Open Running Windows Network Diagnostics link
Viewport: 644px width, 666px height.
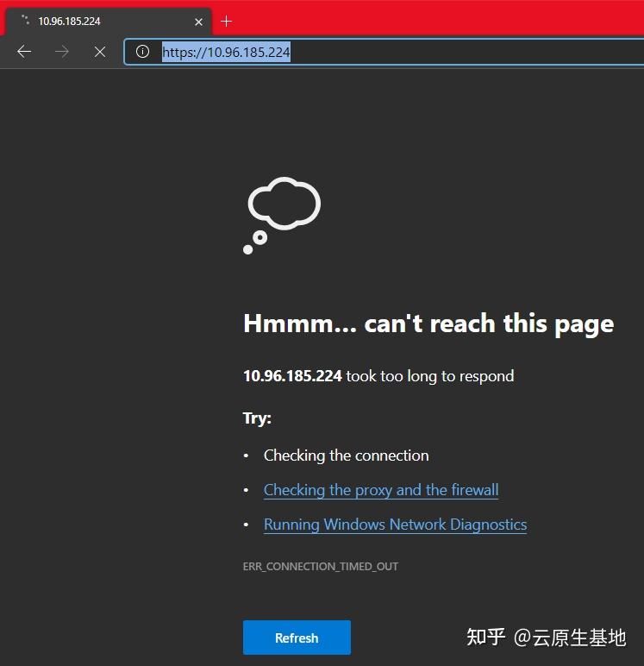click(395, 525)
